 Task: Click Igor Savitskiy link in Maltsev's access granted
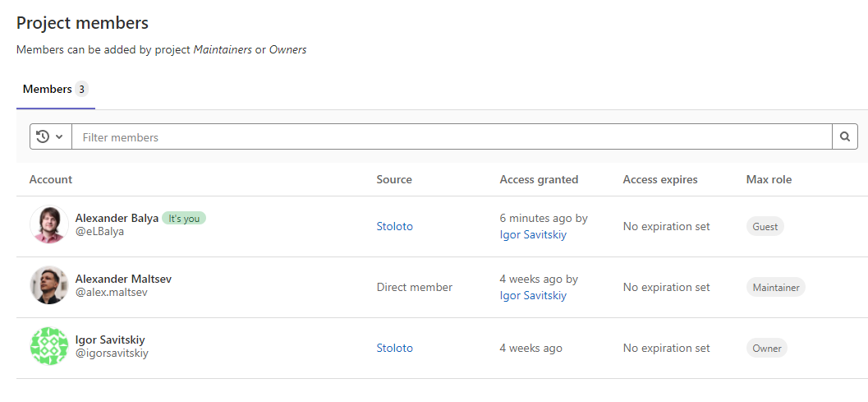point(533,295)
